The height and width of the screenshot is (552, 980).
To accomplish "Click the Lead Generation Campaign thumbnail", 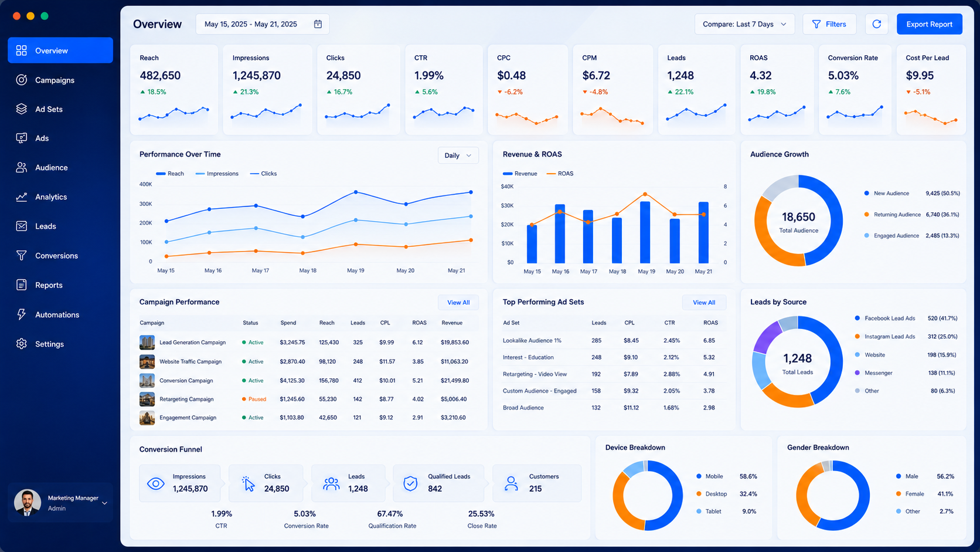I will (147, 343).
